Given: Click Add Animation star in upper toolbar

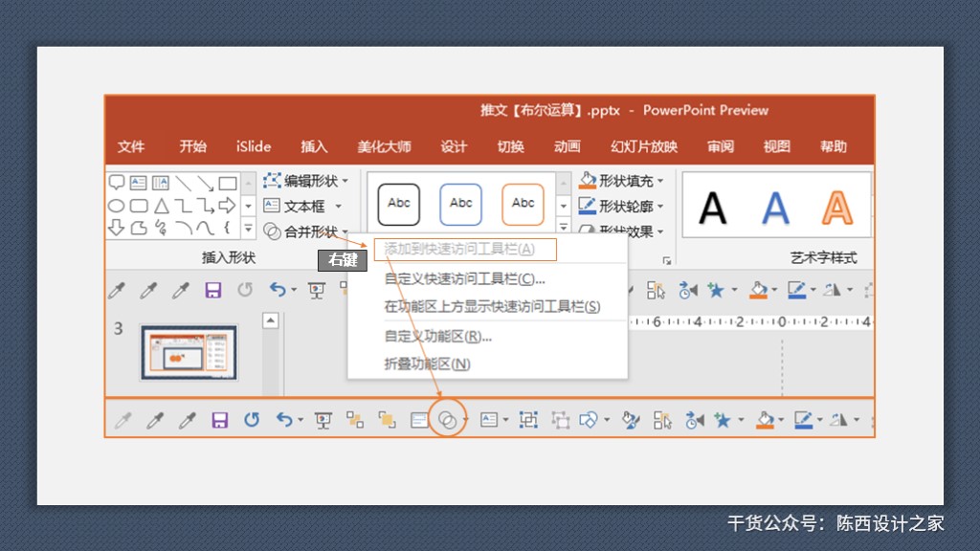Looking at the screenshot, I should (716, 290).
